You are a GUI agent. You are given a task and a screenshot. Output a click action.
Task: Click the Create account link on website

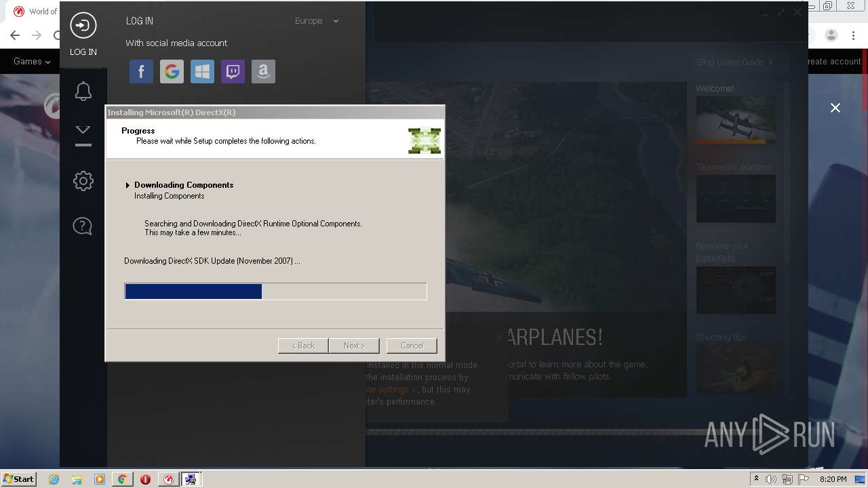click(x=833, y=61)
